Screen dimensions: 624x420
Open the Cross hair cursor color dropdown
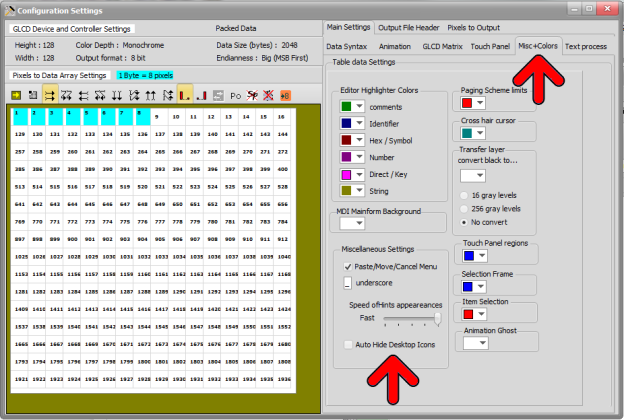coord(480,133)
